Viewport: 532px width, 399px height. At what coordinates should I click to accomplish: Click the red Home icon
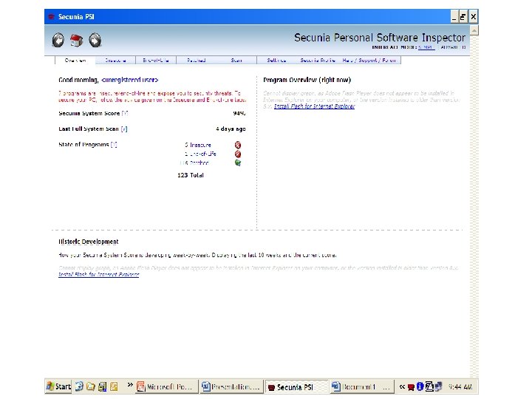tap(76, 40)
